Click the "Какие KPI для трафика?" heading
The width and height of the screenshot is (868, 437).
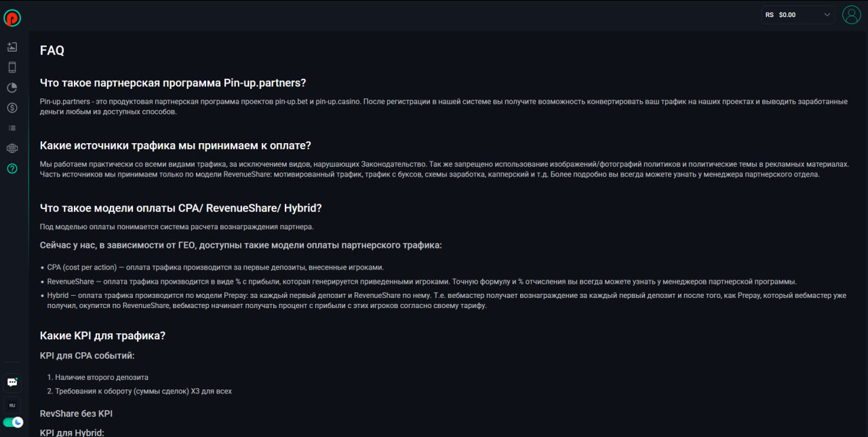(103, 335)
